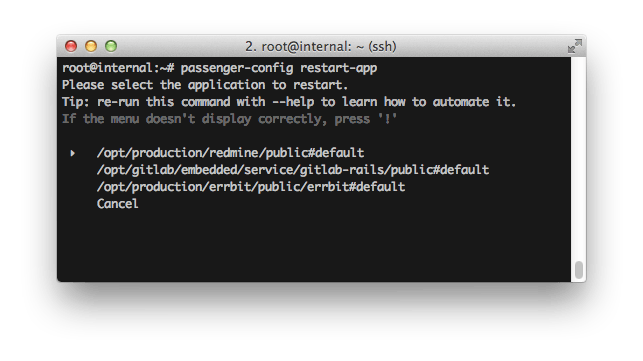Choose the Cancel menu option
The image size is (643, 361).
click(117, 204)
